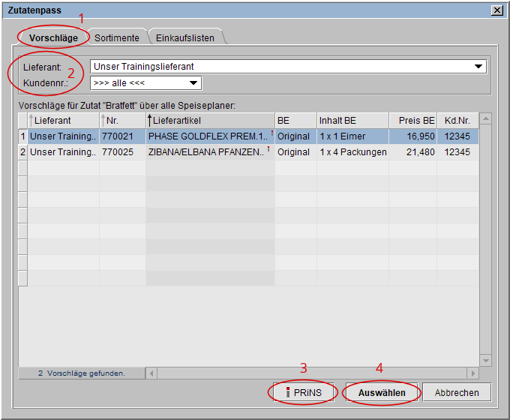Screen dimensions: 510x420
Task: Cancel with the Abbrechen button
Action: point(456,392)
